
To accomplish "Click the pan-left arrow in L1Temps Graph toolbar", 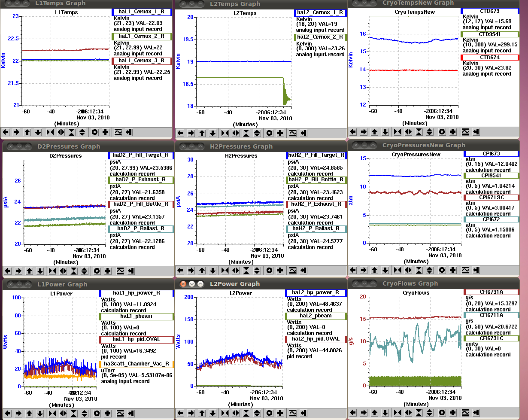I will click(x=6, y=133).
